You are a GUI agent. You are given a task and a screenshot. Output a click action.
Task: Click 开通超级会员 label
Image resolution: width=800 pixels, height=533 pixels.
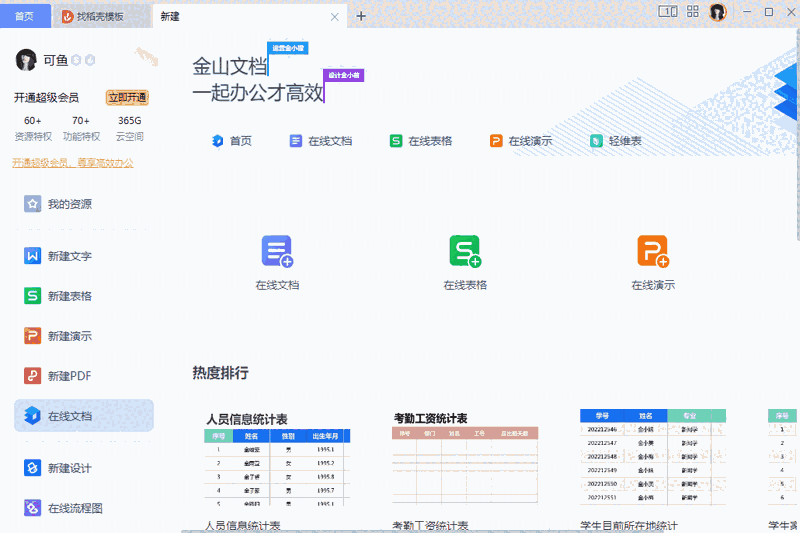(x=46, y=97)
